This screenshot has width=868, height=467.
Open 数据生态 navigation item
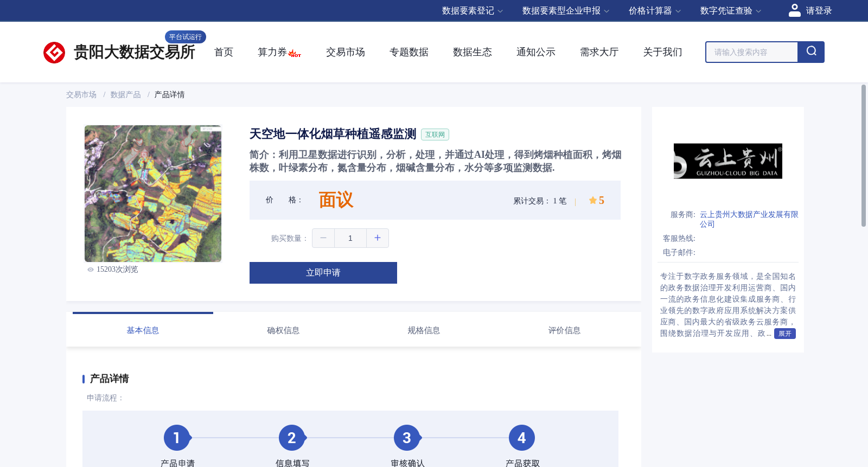coord(473,52)
